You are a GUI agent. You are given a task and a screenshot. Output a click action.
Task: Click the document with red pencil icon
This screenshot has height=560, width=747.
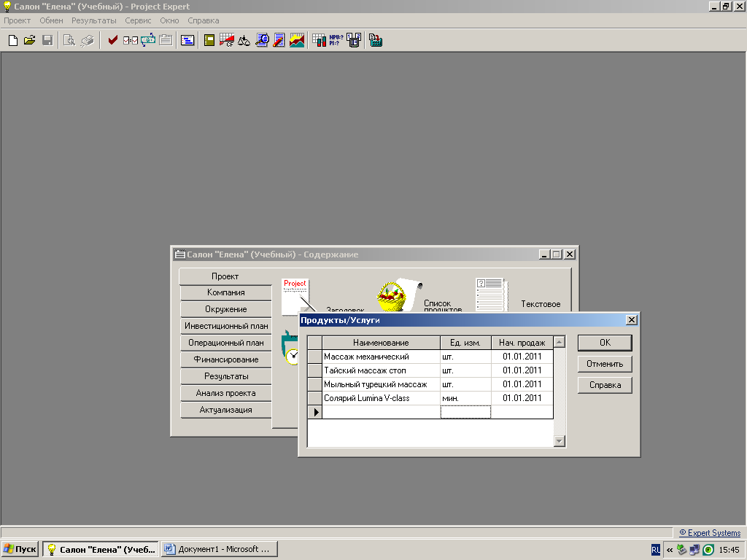click(x=279, y=40)
